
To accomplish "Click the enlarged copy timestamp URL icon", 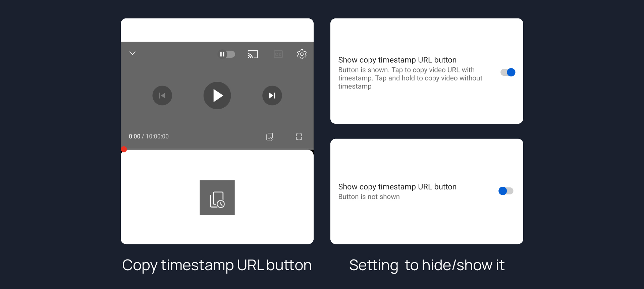I will click(217, 198).
